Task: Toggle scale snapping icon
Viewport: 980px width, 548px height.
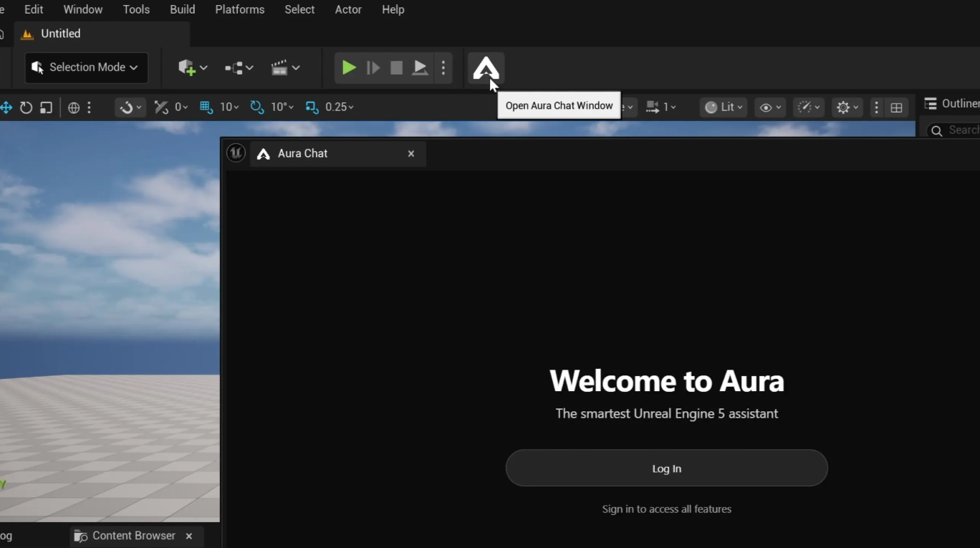Action: (312, 107)
